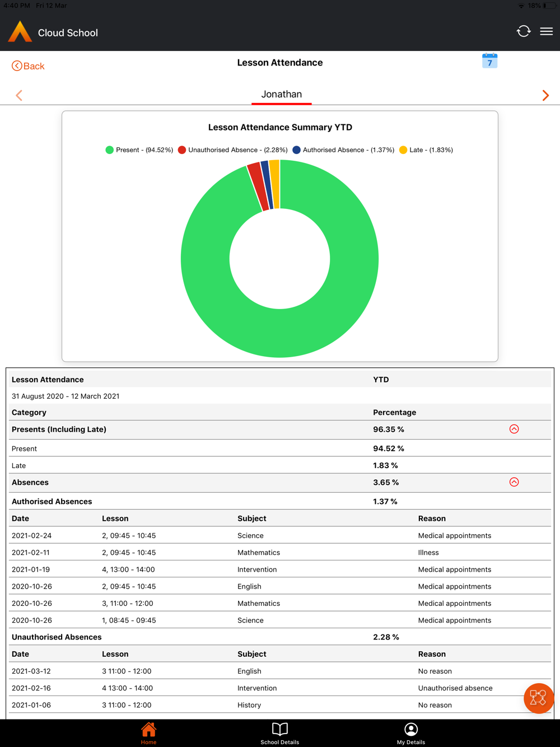560x747 pixels.
Task: Toggle Present series in chart legend
Action: tap(139, 150)
